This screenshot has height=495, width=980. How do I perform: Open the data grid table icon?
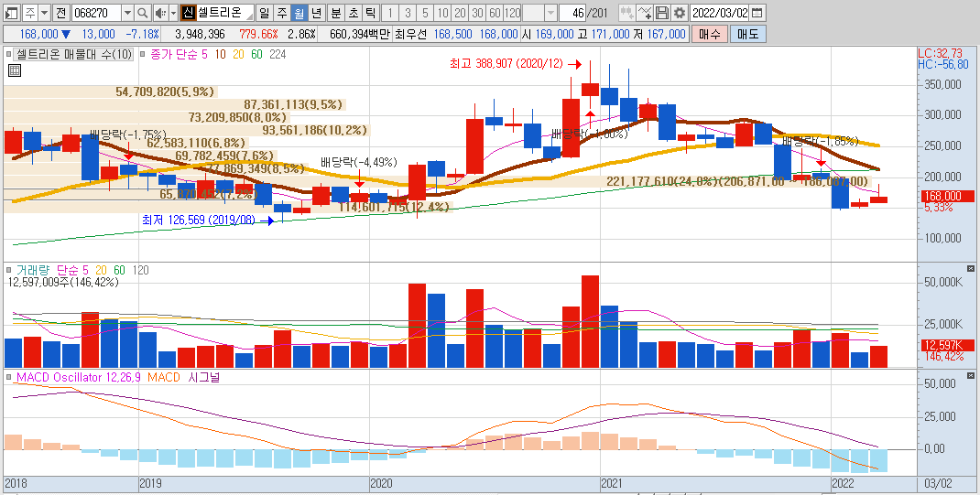coord(14,71)
